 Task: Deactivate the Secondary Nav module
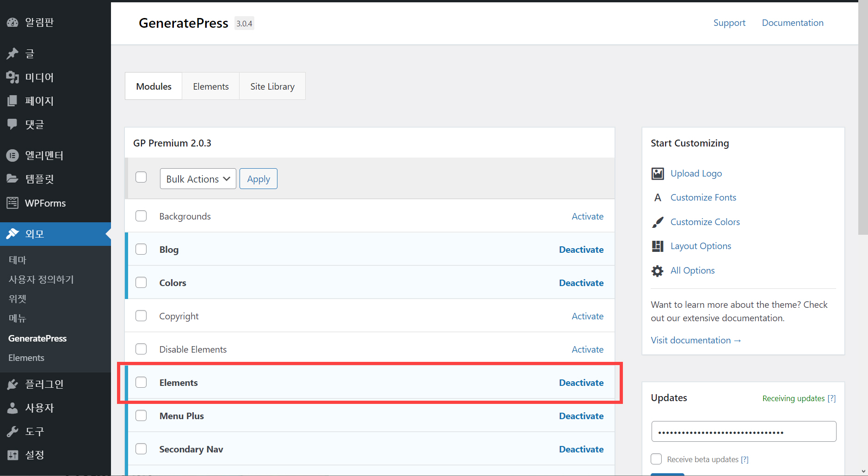(x=581, y=449)
